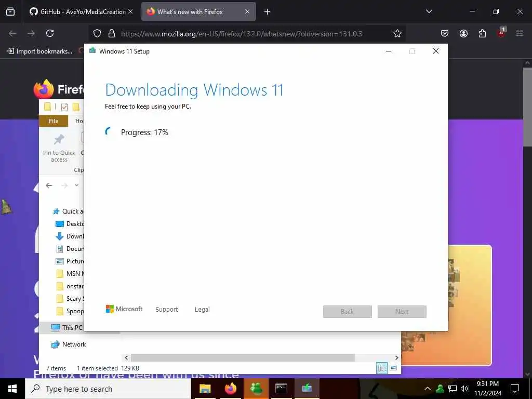Open a new Firefox tab
This screenshot has width=532, height=399.
coord(267,12)
